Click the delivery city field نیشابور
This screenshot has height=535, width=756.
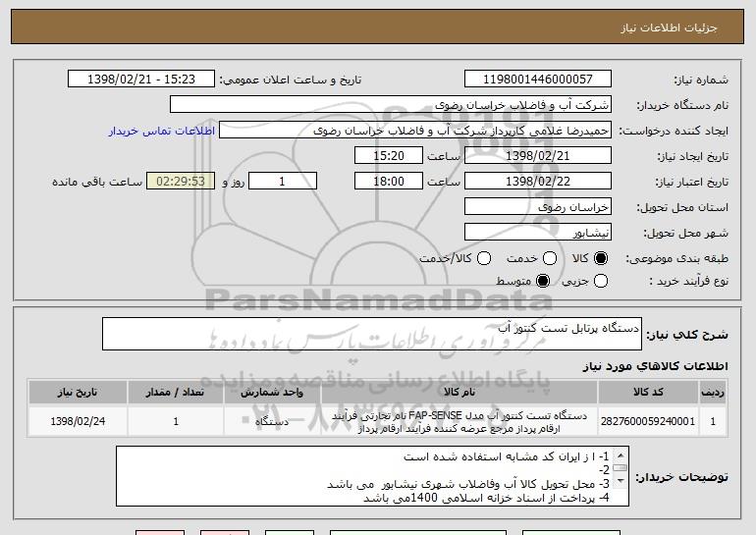pos(538,233)
